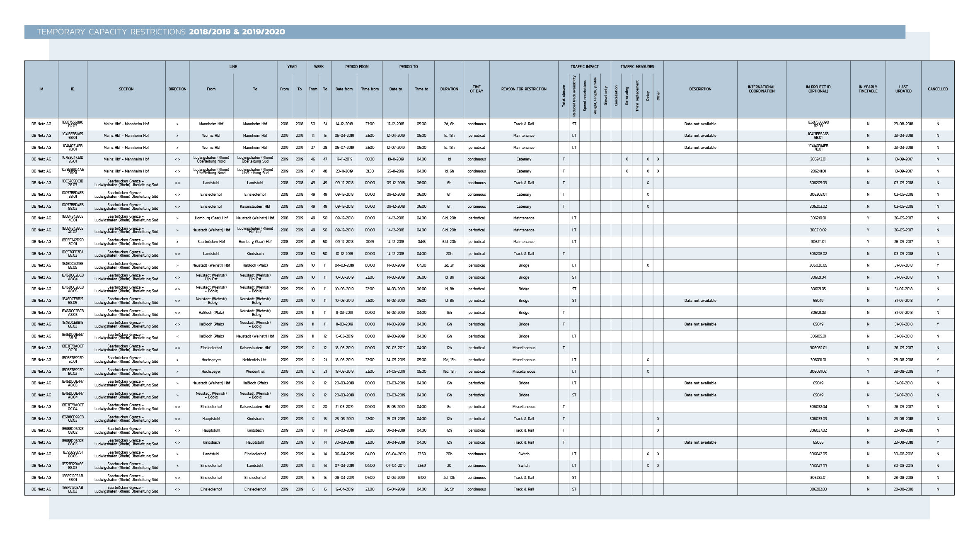
Task: Click the project ID 65066 cell
Action: click(x=818, y=442)
